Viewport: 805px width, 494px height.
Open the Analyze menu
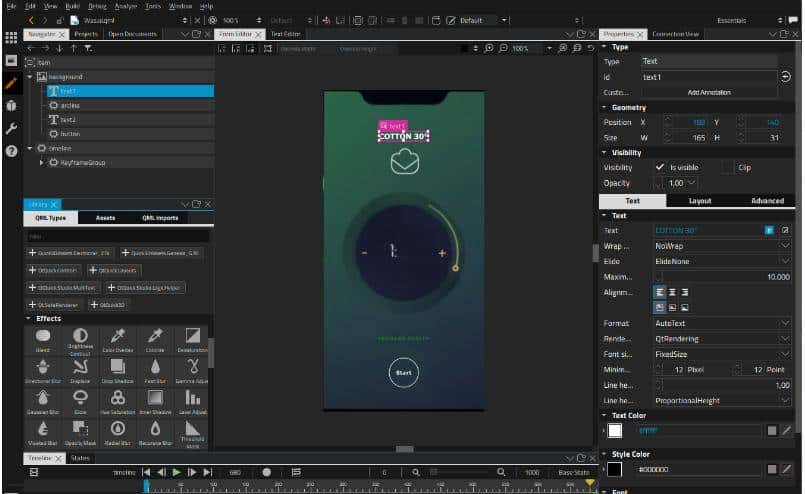126,6
